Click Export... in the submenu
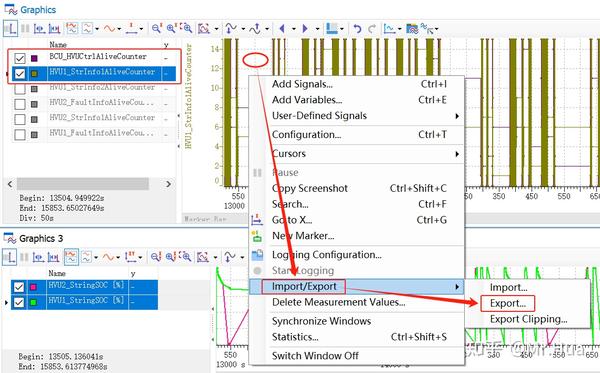The height and width of the screenshot is (373, 600). tap(508, 303)
